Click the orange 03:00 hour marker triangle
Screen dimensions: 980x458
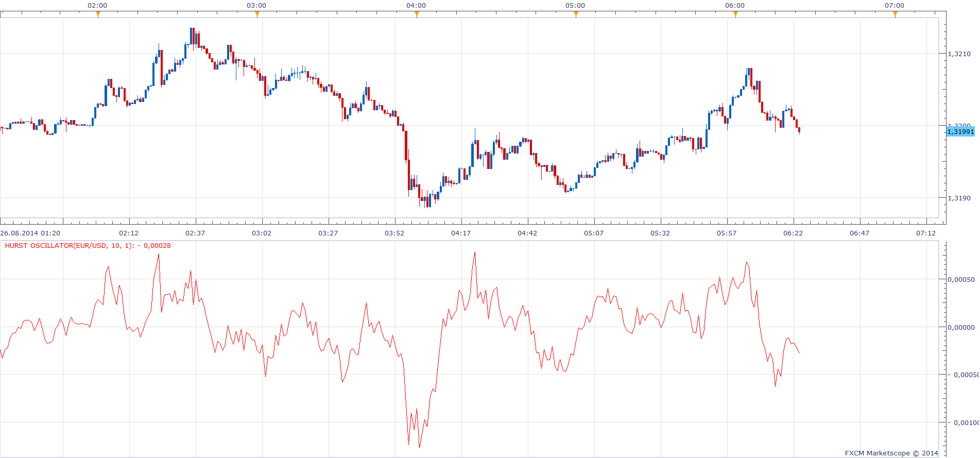[x=257, y=14]
